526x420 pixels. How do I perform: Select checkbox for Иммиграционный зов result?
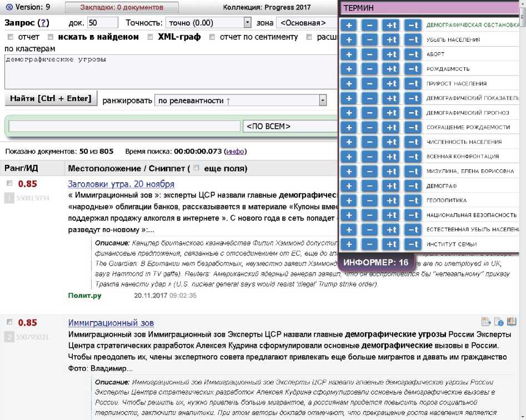10,322
